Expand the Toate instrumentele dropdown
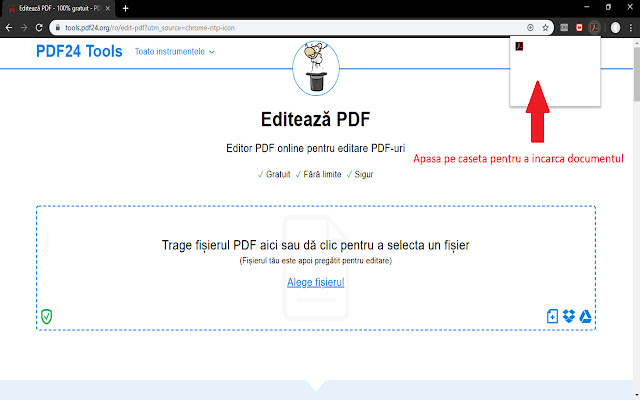Image resolution: width=640 pixels, height=400 pixels. pyautogui.click(x=175, y=52)
